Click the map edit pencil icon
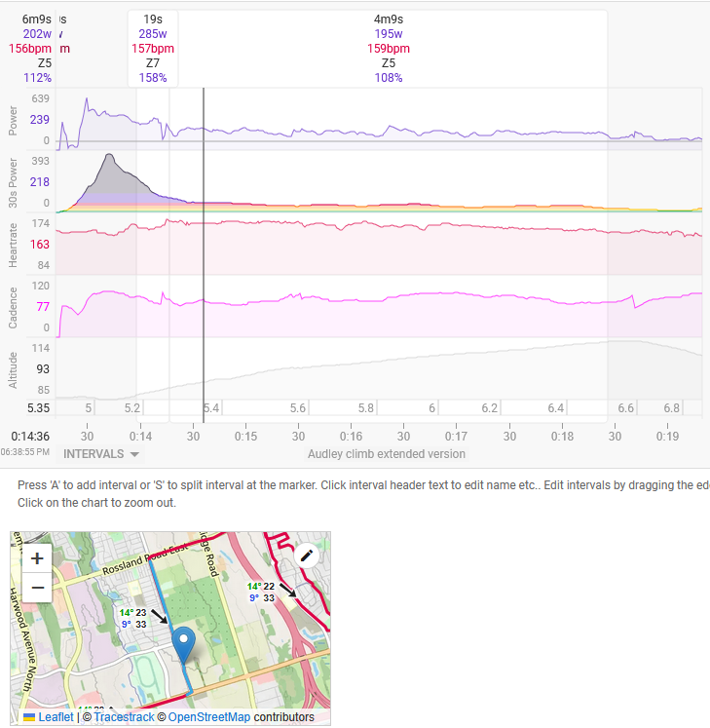Viewport: 710px width, 728px height. (306, 556)
